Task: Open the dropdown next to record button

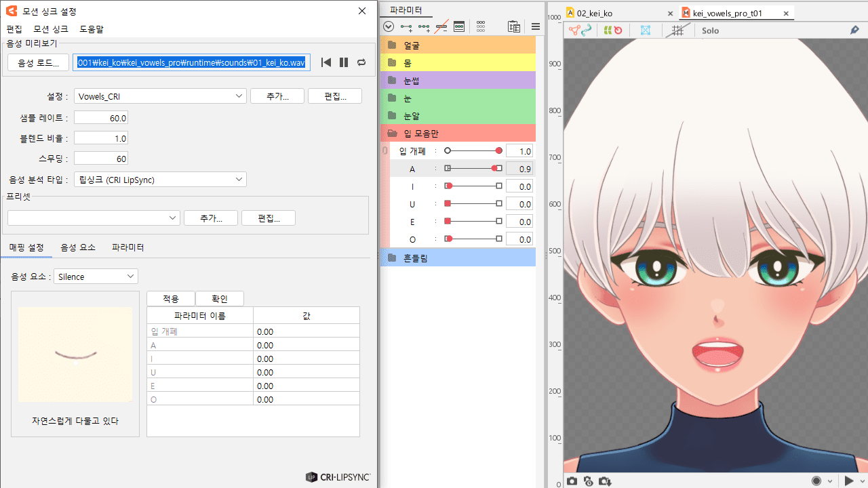Action: pos(829,481)
